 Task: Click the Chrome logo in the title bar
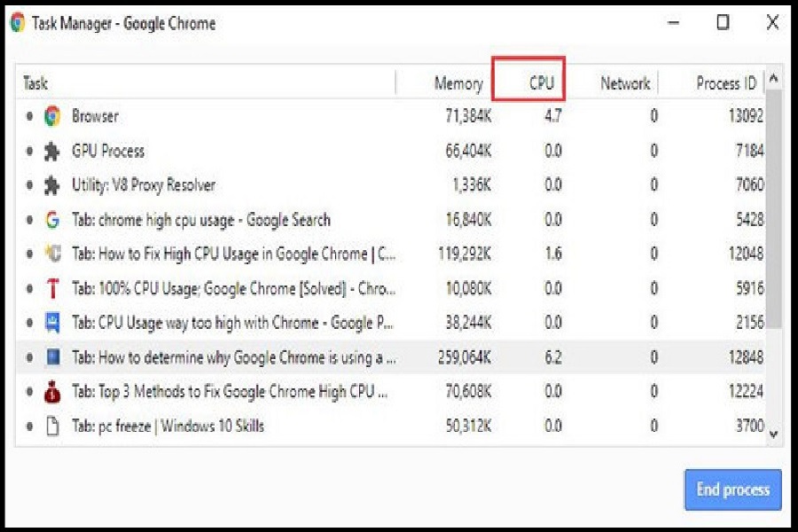18,23
